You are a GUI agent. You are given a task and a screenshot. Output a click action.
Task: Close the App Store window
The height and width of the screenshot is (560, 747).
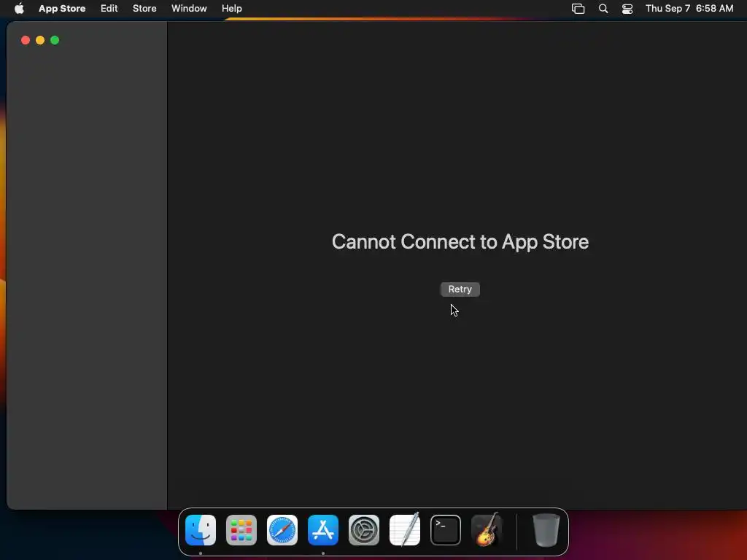(x=26, y=41)
